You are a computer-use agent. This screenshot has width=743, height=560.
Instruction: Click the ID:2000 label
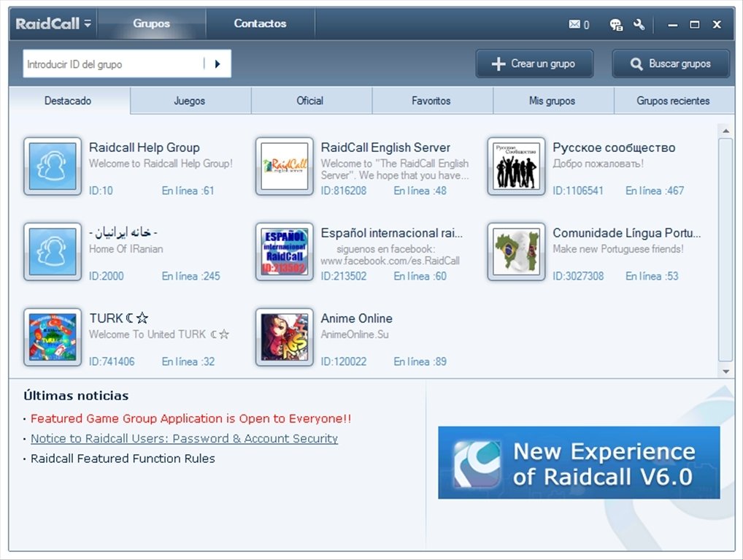[106, 276]
